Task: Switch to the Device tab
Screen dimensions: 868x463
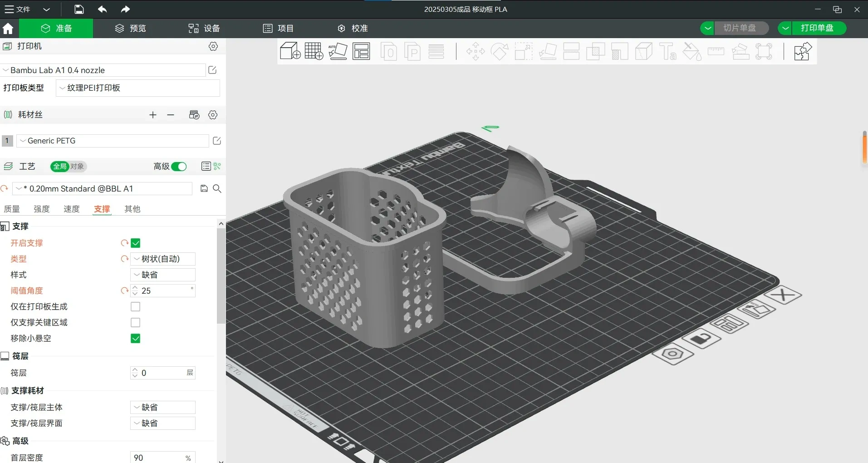Action: pyautogui.click(x=204, y=28)
